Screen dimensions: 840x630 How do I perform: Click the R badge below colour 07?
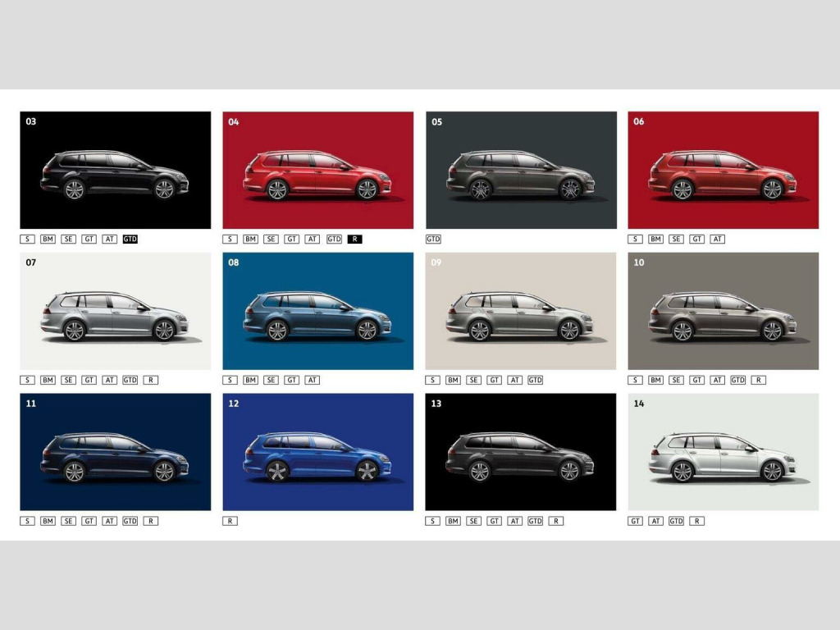pos(150,381)
